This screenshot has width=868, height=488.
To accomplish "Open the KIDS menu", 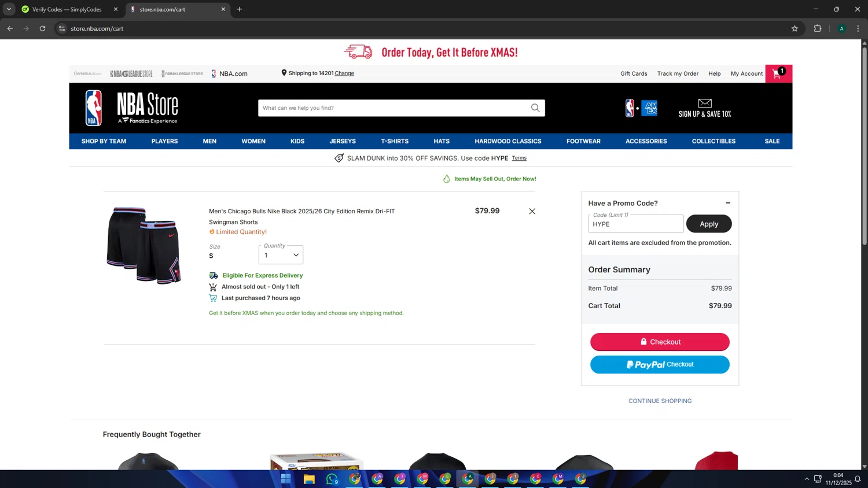I will (297, 141).
